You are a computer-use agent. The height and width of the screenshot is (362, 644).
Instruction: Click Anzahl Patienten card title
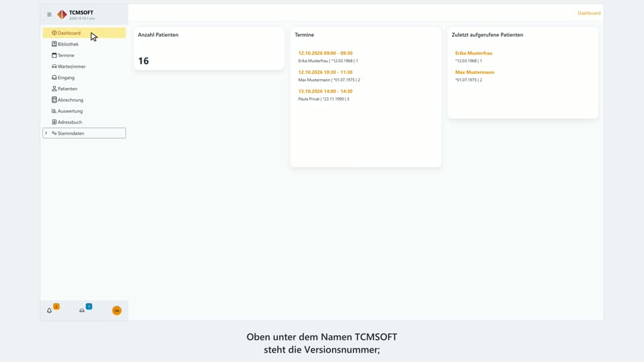[158, 35]
